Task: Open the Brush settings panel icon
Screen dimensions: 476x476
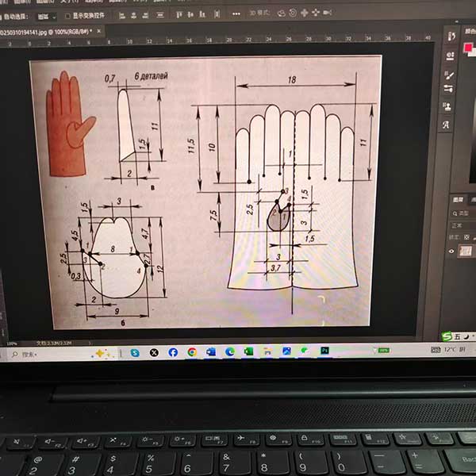Action: (x=449, y=71)
